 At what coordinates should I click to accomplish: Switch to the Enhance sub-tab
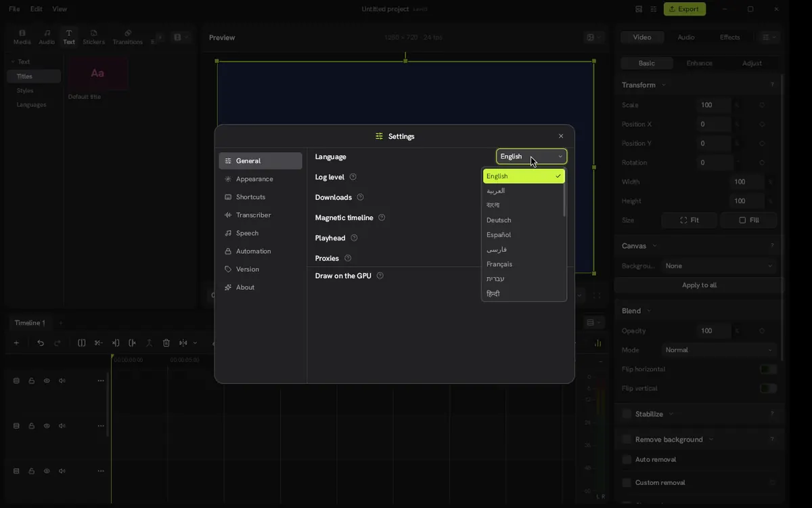pyautogui.click(x=699, y=63)
